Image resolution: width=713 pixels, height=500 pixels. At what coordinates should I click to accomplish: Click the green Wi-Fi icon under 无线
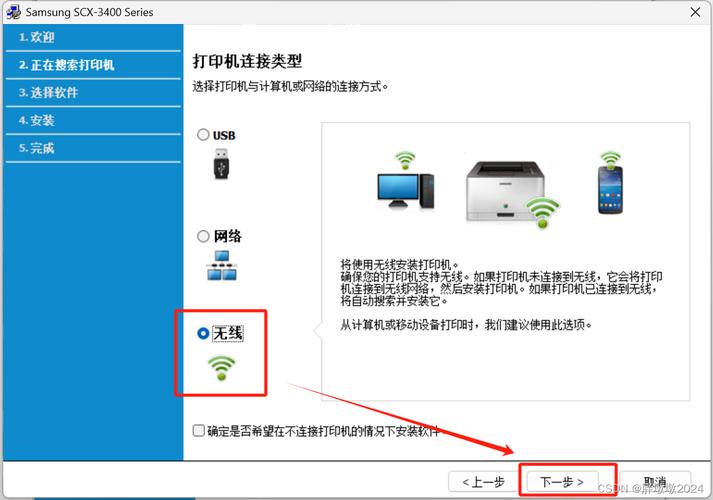pyautogui.click(x=221, y=368)
